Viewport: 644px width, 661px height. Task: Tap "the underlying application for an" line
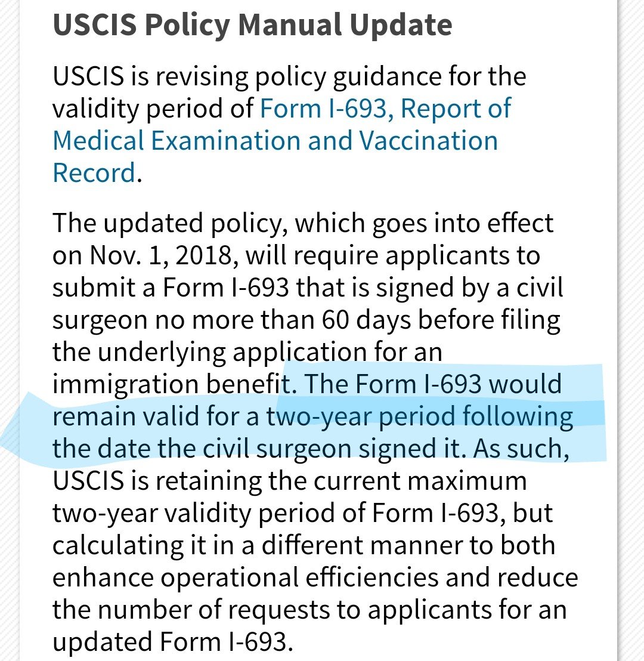pyautogui.click(x=247, y=352)
